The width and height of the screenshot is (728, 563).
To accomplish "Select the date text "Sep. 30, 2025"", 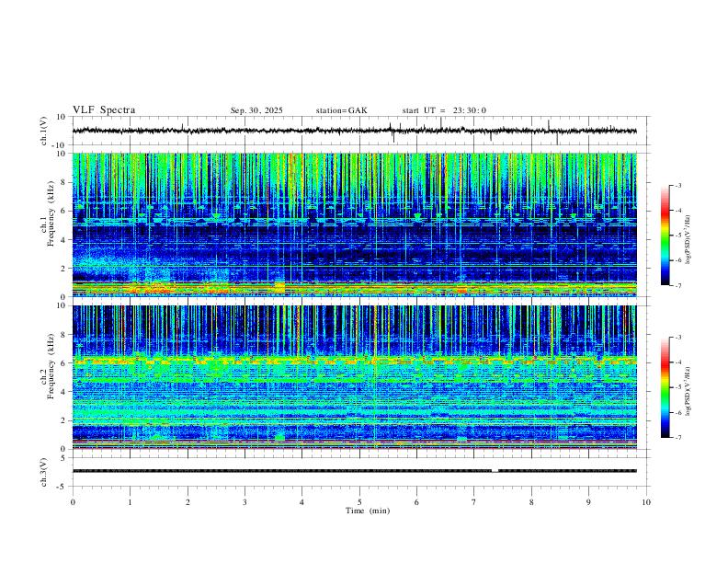I will click(256, 110).
